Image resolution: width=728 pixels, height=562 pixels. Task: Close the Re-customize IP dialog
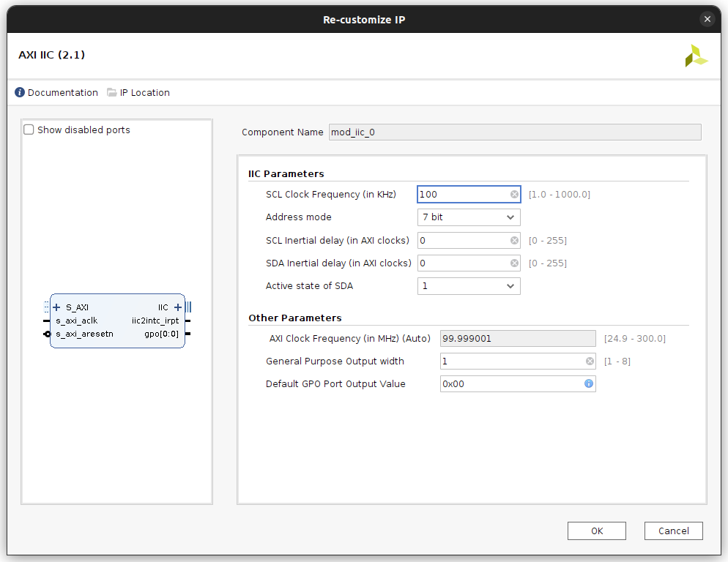[x=707, y=20]
